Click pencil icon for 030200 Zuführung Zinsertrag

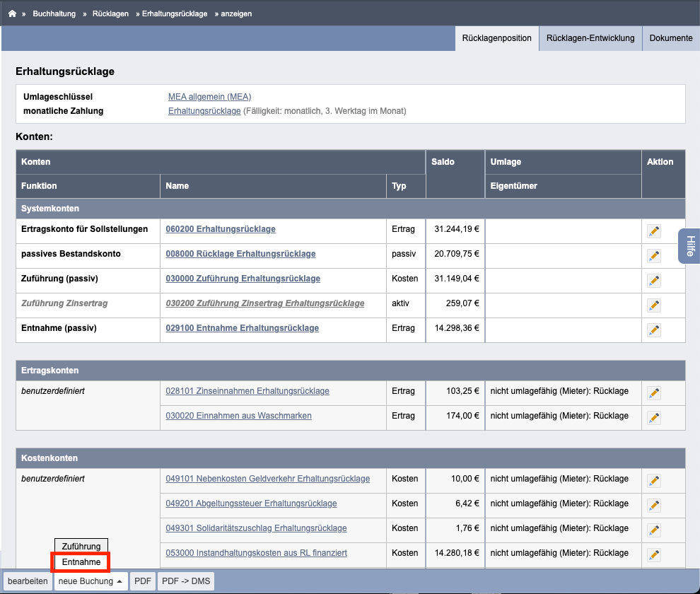click(x=654, y=305)
